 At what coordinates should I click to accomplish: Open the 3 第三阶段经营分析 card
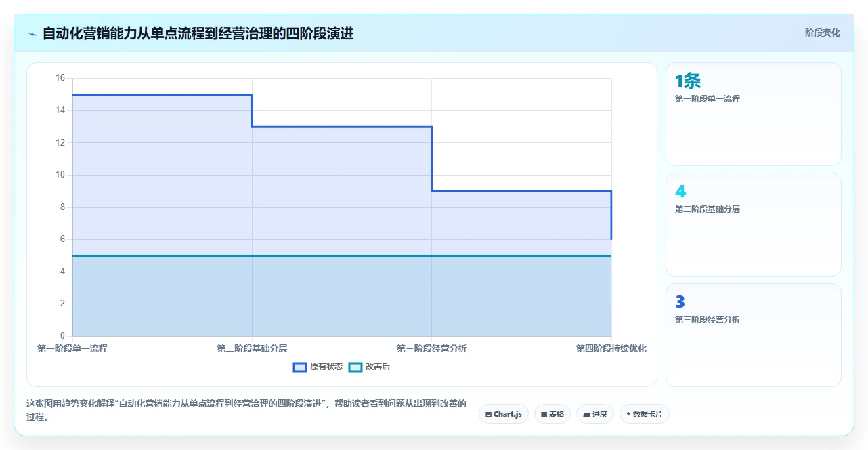[x=754, y=335]
